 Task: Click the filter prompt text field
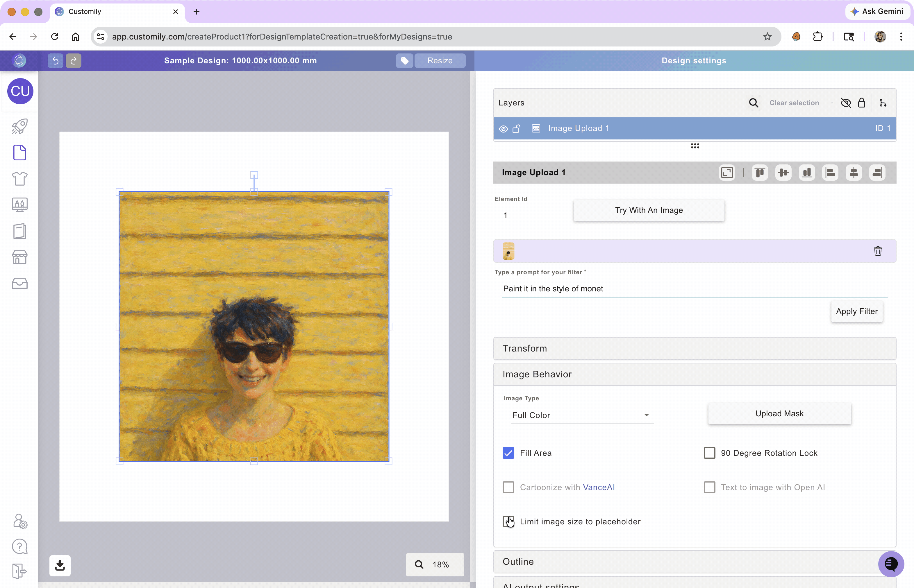(694, 289)
